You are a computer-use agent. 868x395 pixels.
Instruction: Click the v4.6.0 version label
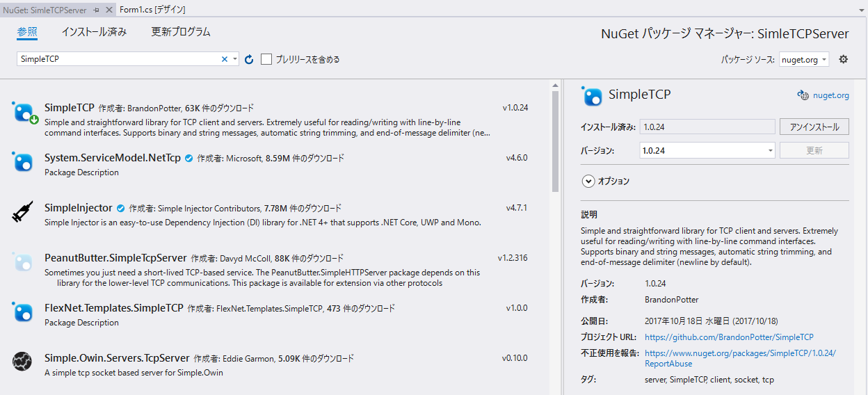[517, 158]
